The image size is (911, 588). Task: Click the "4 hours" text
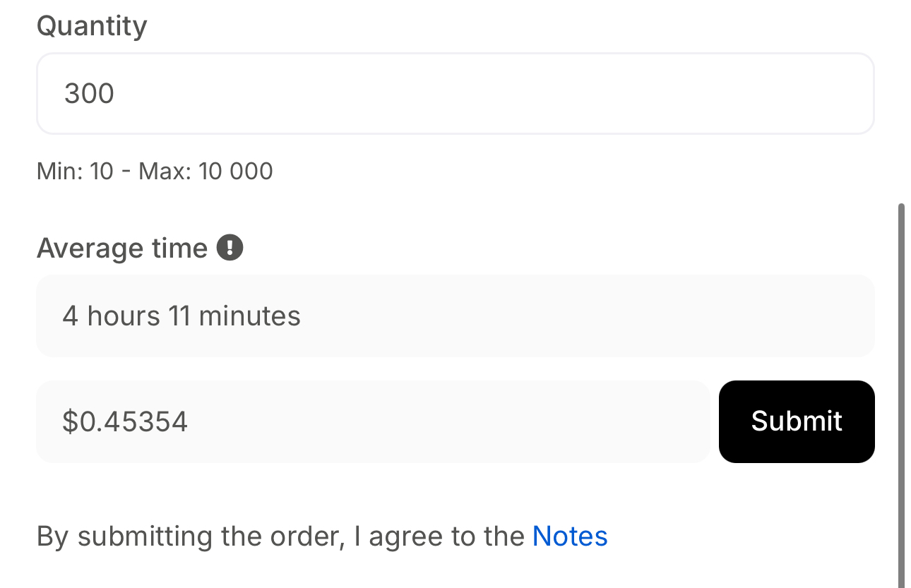coord(111,316)
